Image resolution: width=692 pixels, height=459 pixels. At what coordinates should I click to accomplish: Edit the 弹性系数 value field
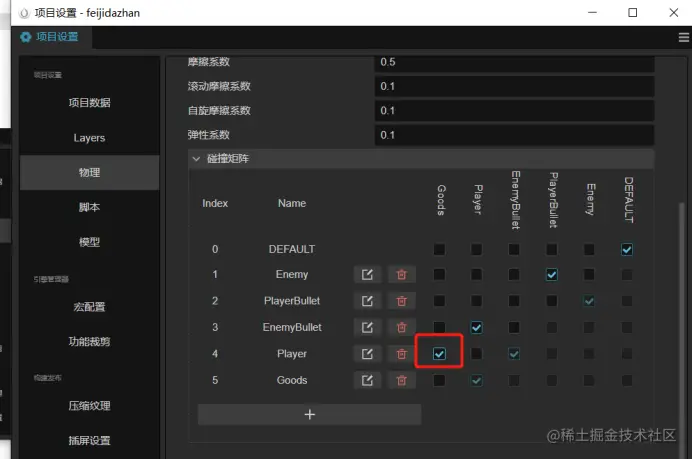514,135
